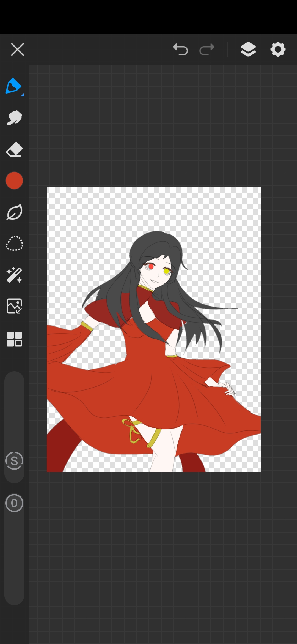Open the red color swatch

coord(14,181)
